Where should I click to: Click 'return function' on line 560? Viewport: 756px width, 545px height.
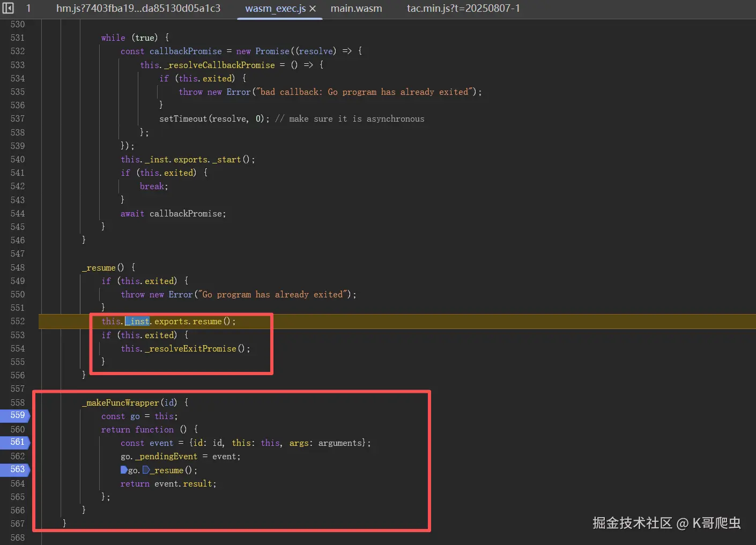coord(137,429)
